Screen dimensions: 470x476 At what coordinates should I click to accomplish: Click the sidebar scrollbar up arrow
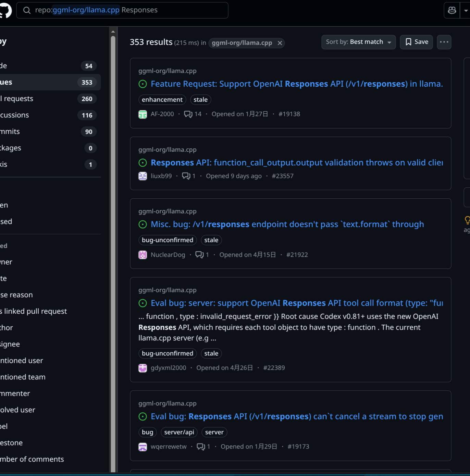(113, 32)
